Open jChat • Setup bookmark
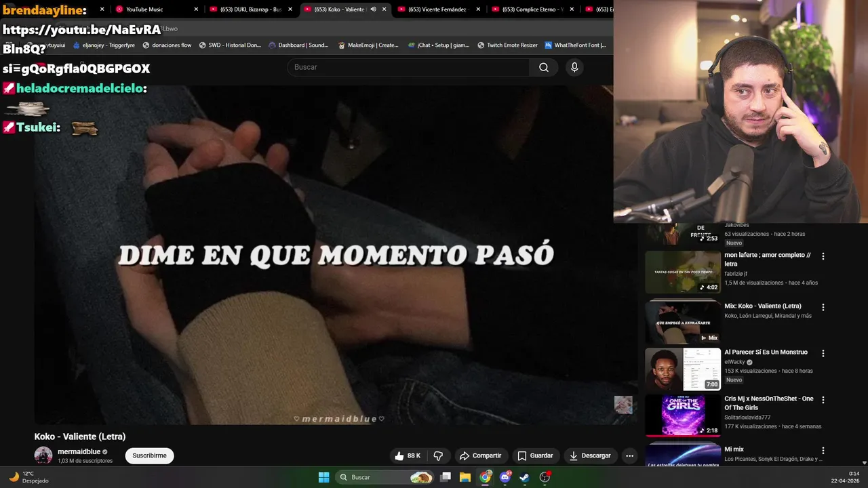 tap(439, 45)
